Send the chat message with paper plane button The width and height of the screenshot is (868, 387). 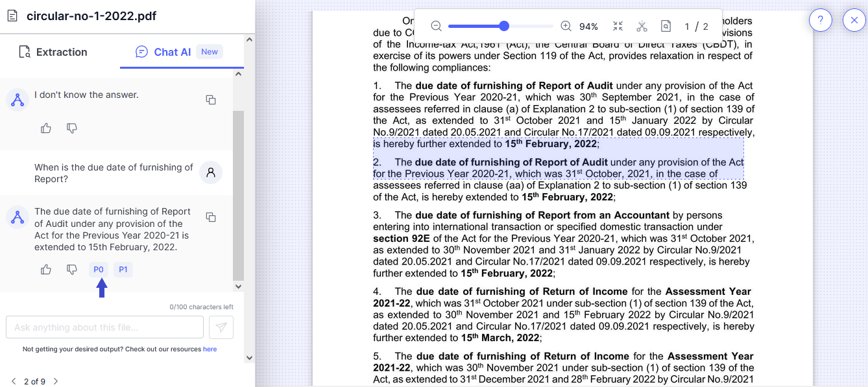(x=221, y=327)
